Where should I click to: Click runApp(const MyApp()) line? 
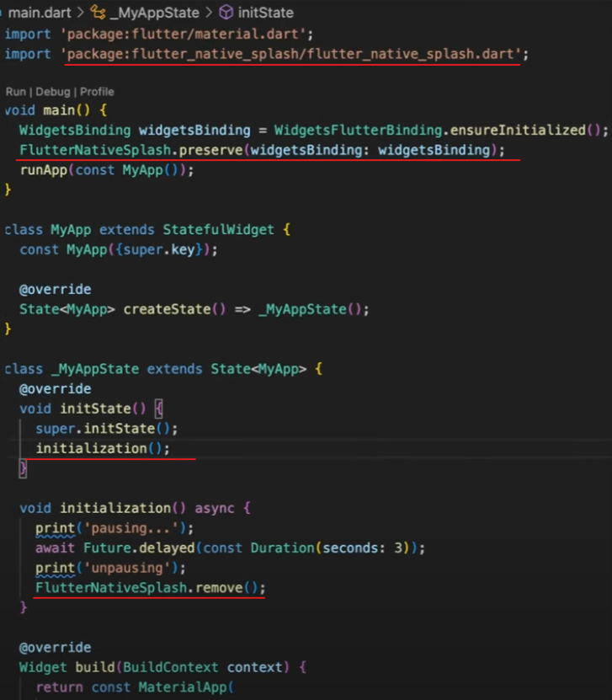[x=107, y=170]
